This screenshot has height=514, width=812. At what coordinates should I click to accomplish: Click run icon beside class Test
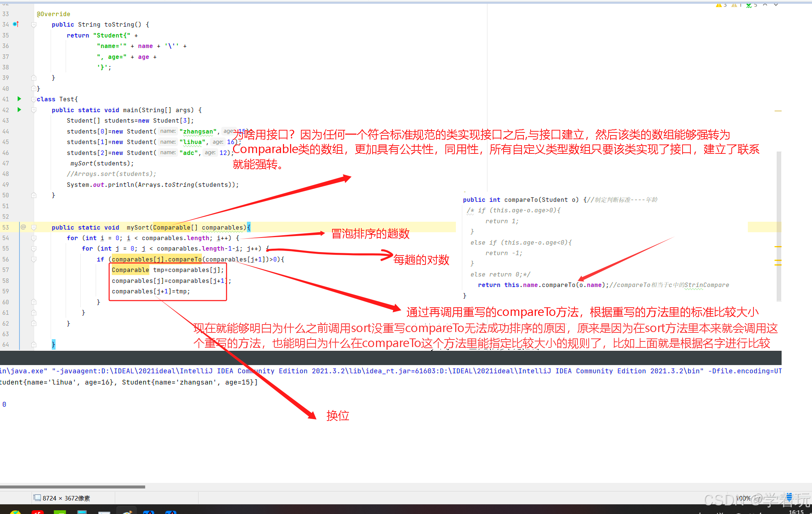[19, 99]
